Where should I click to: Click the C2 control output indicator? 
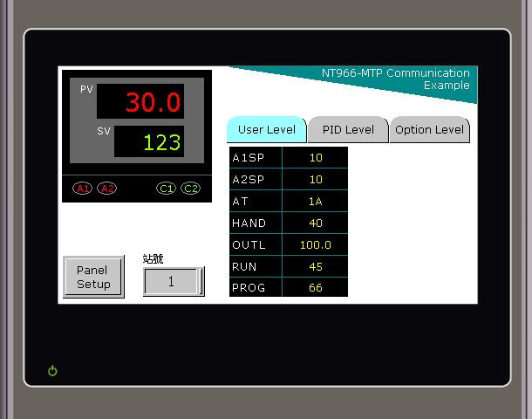190,188
